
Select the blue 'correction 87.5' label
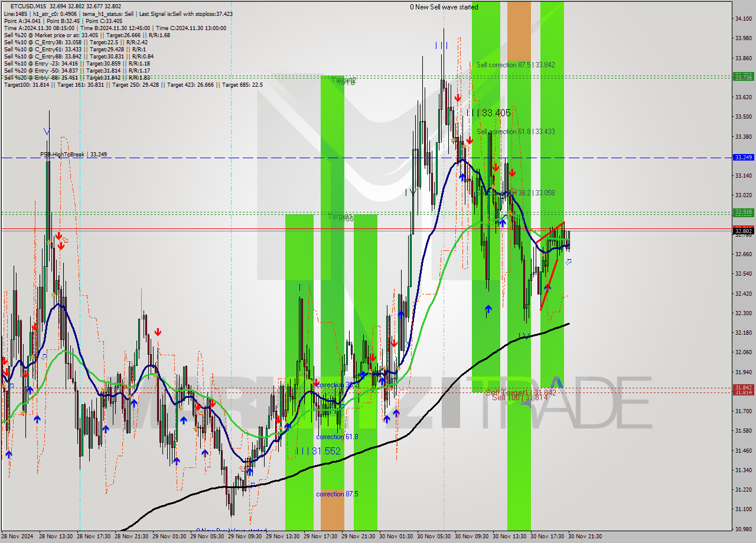click(x=337, y=494)
